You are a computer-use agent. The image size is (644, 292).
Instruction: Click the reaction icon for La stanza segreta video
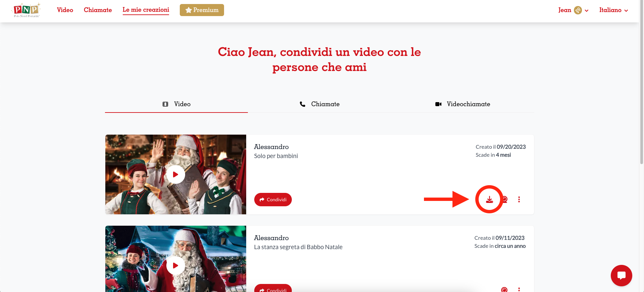[x=504, y=289]
